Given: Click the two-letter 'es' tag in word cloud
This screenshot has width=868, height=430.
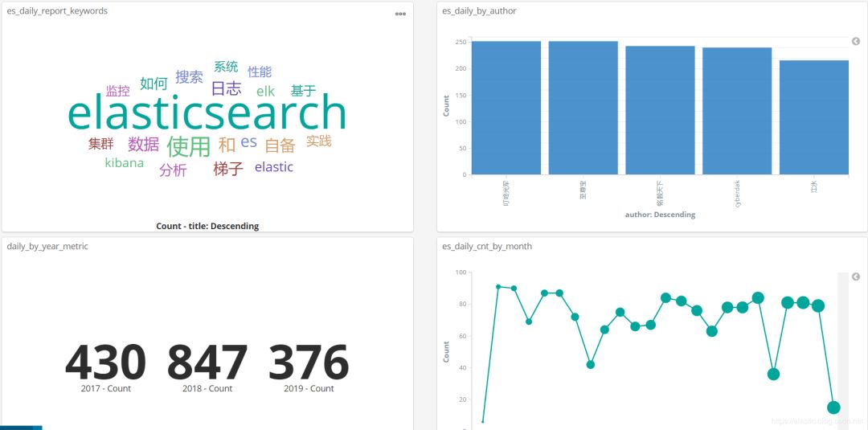Looking at the screenshot, I should coord(249,141).
